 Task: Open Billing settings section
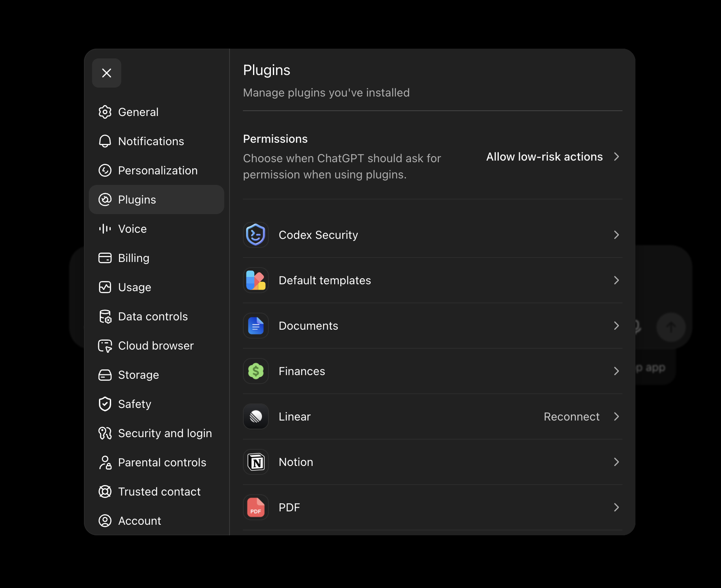coord(157,258)
